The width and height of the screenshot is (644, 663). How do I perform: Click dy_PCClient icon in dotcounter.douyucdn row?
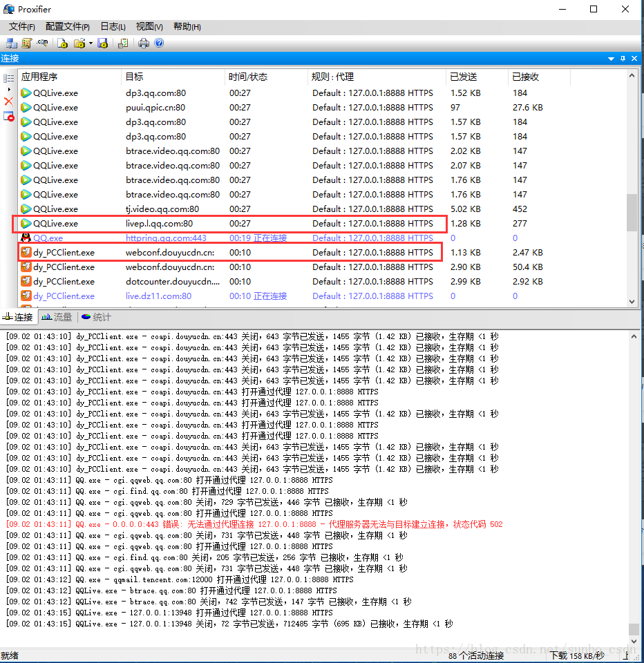26,281
